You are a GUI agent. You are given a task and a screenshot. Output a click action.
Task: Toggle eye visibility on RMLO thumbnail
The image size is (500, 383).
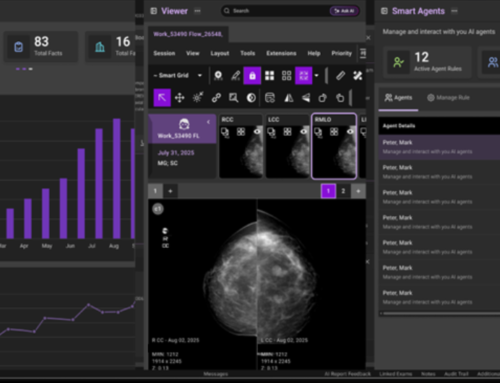pos(350,132)
